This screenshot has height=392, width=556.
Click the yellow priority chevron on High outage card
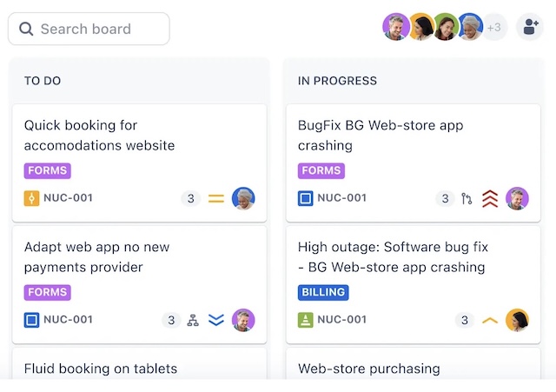(x=490, y=320)
